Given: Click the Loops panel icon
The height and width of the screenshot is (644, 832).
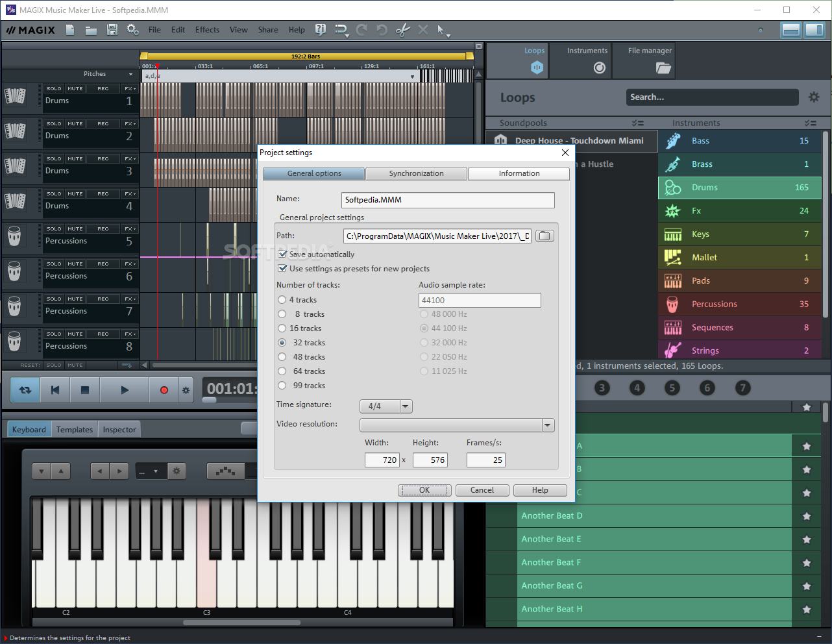Looking at the screenshot, I should pyautogui.click(x=536, y=67).
